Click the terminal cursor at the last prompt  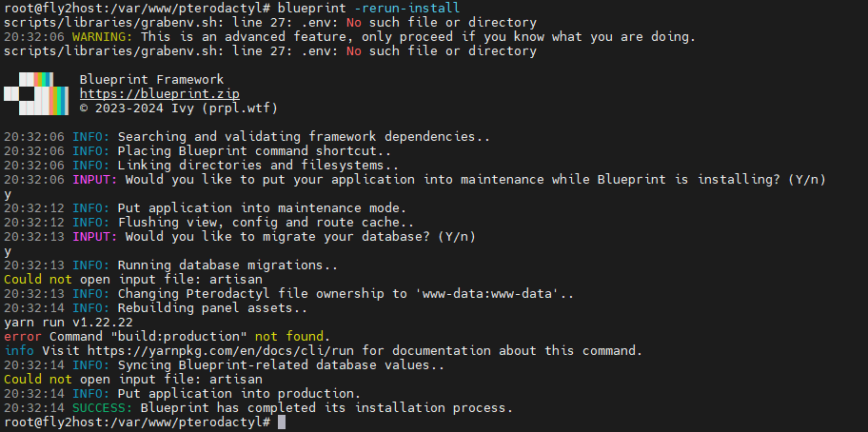pos(282,422)
